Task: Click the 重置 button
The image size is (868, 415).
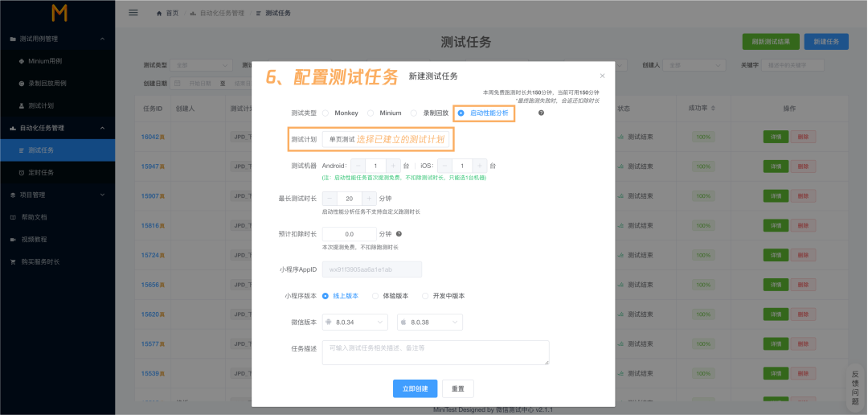Action: pos(458,388)
